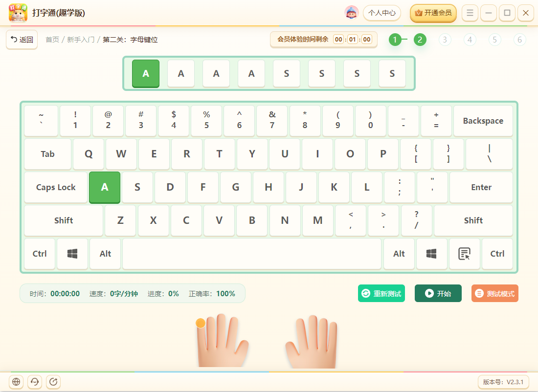Image resolution: width=538 pixels, height=392 pixels.
Task: Click the P key
Action: tap(383, 154)
